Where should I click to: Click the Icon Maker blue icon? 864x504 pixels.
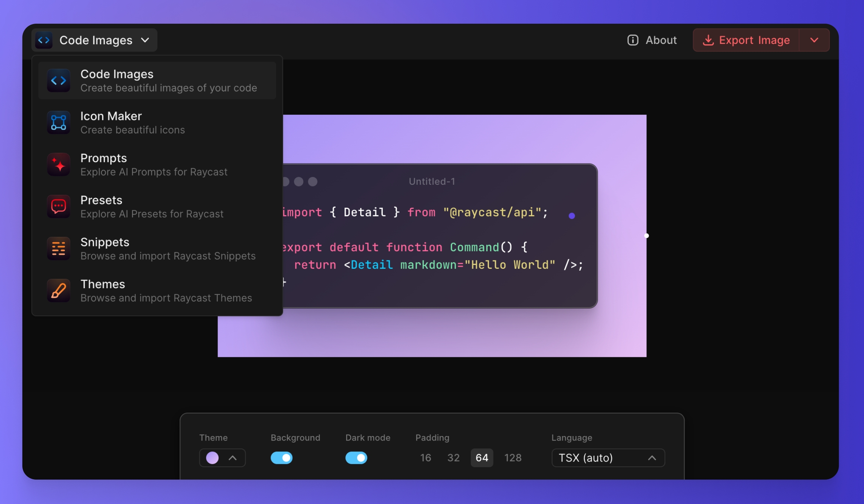pos(58,123)
